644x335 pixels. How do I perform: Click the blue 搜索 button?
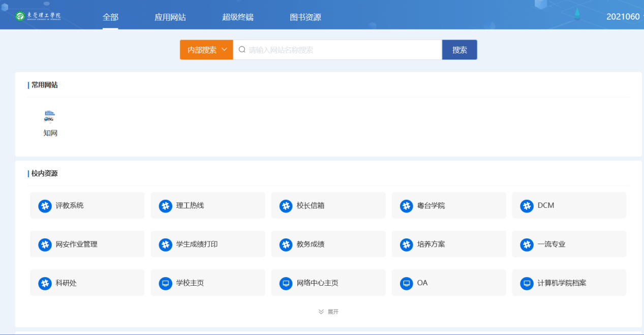(459, 50)
